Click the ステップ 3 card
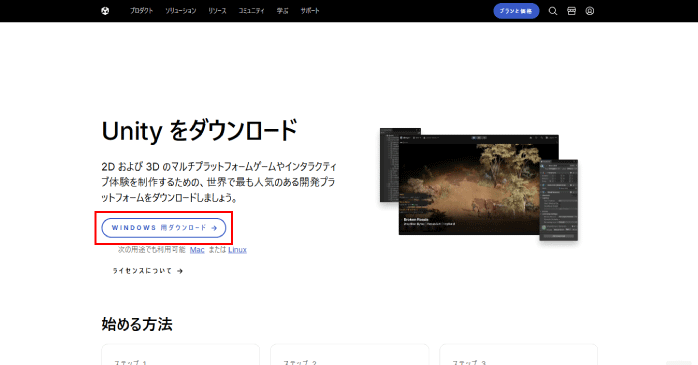698x365 pixels. [518, 354]
